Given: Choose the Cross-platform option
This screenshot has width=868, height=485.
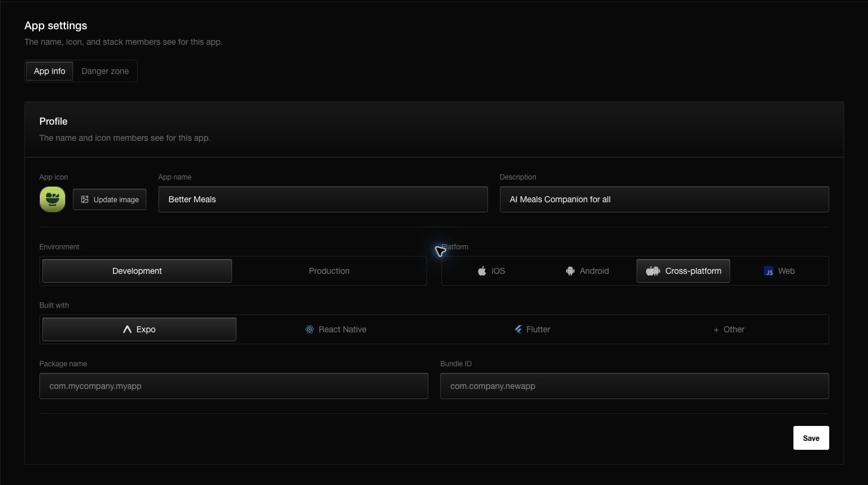Looking at the screenshot, I should point(683,271).
